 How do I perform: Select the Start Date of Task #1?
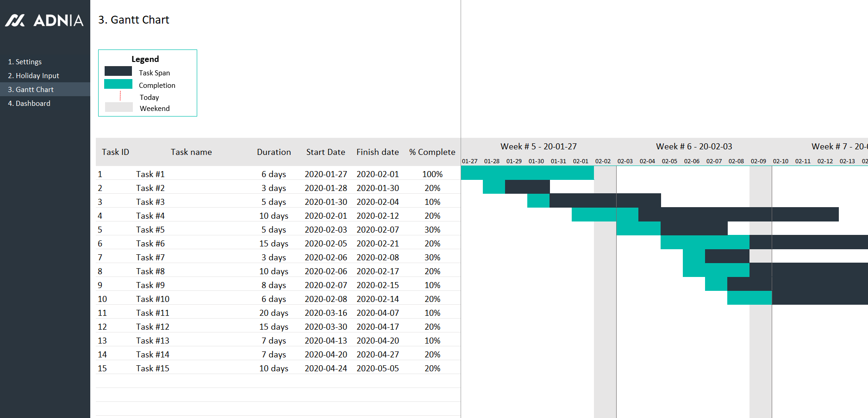325,174
